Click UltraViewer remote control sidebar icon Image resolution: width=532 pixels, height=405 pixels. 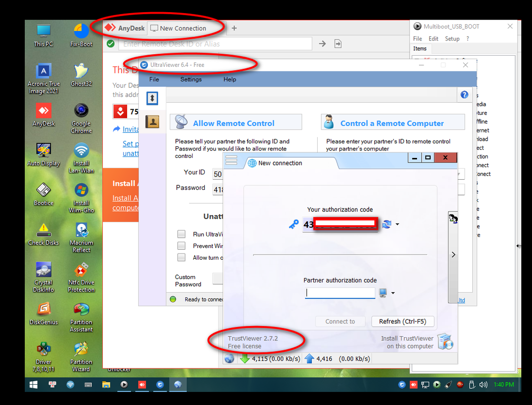click(x=153, y=98)
